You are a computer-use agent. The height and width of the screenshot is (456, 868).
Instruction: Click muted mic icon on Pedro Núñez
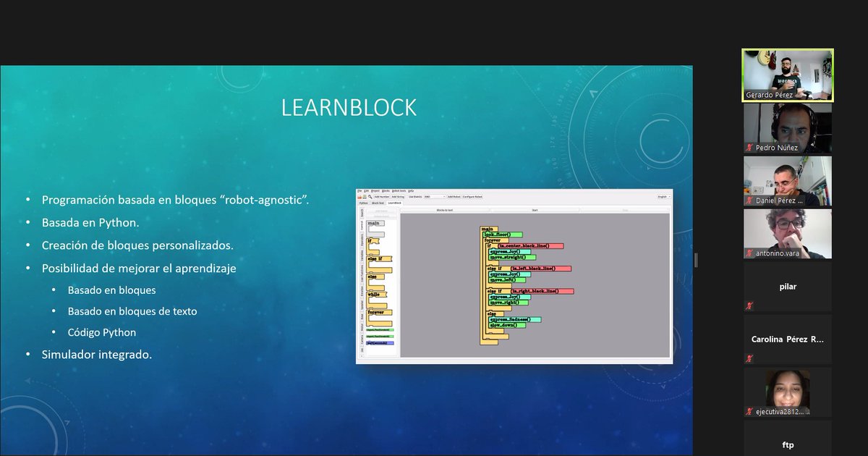click(749, 148)
